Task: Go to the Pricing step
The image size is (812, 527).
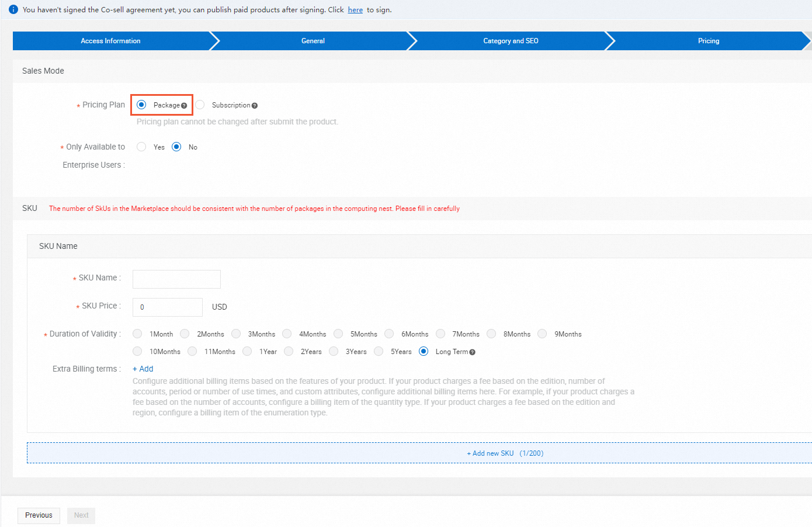Action: 709,41
